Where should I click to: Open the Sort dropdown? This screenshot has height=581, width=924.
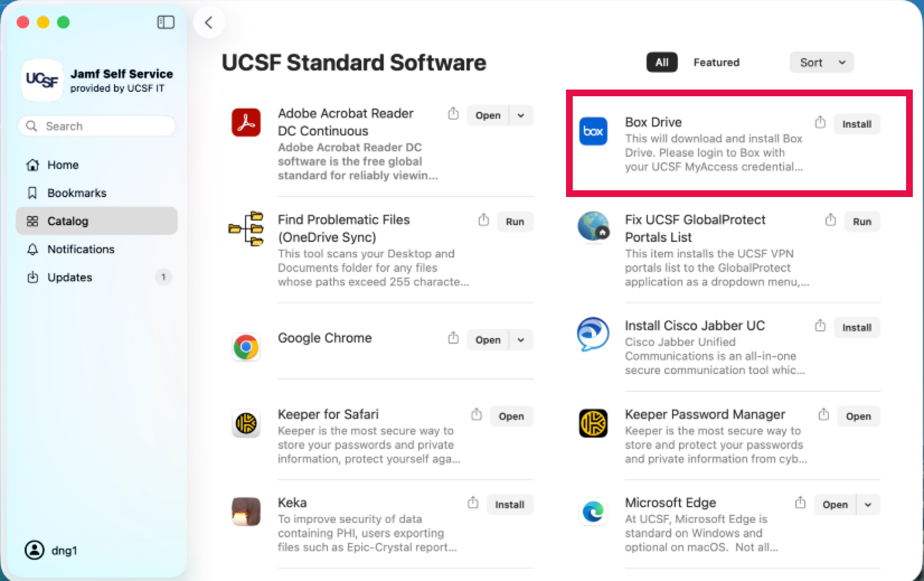tap(822, 63)
